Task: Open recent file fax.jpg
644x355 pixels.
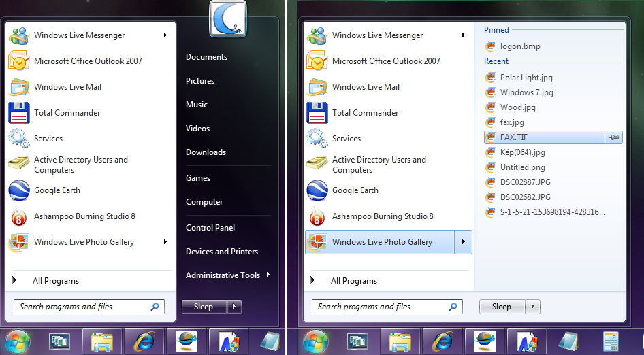Action: coord(504,122)
